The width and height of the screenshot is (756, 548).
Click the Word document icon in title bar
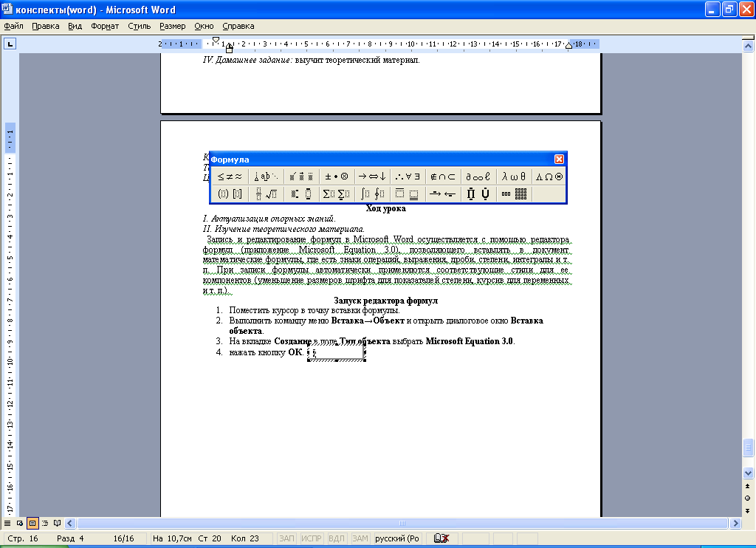7,9
